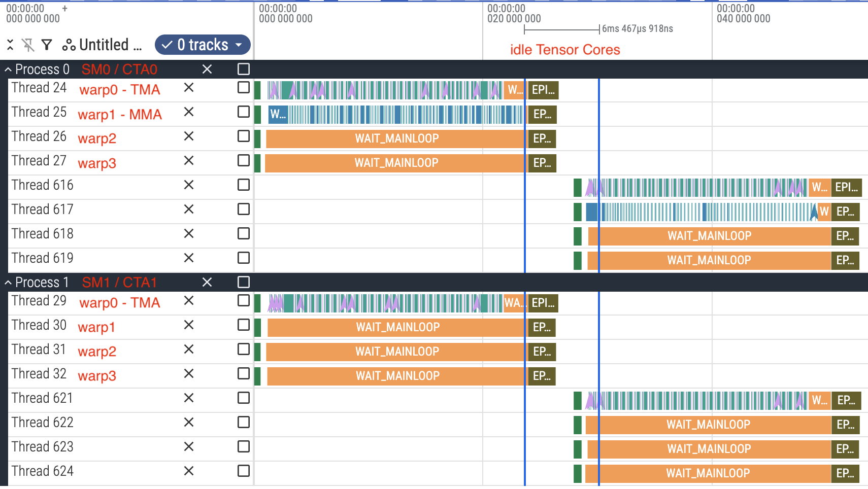Click the collapse all tracks icon
This screenshot has height=489, width=868.
(x=10, y=45)
